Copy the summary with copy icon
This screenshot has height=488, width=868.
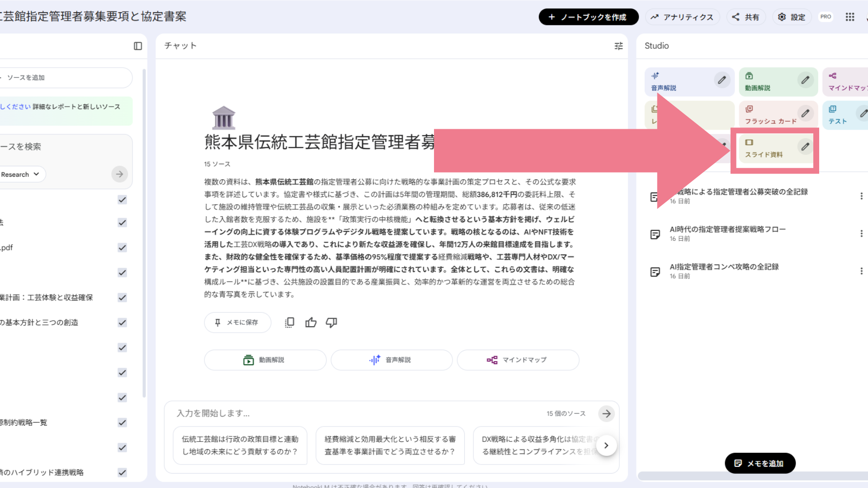pos(289,323)
